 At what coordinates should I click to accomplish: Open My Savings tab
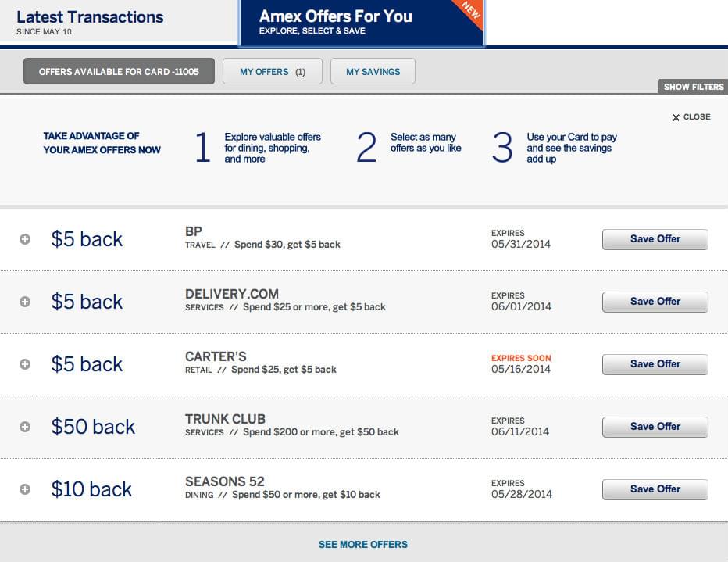point(373,72)
